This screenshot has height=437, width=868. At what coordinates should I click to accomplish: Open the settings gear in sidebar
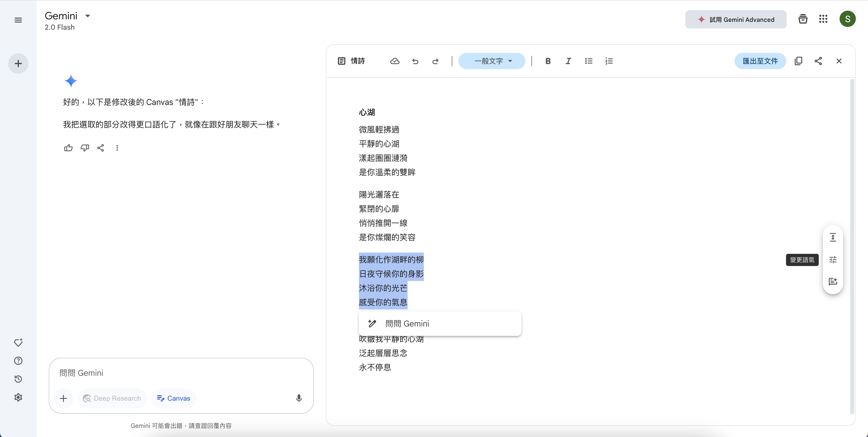(x=18, y=397)
